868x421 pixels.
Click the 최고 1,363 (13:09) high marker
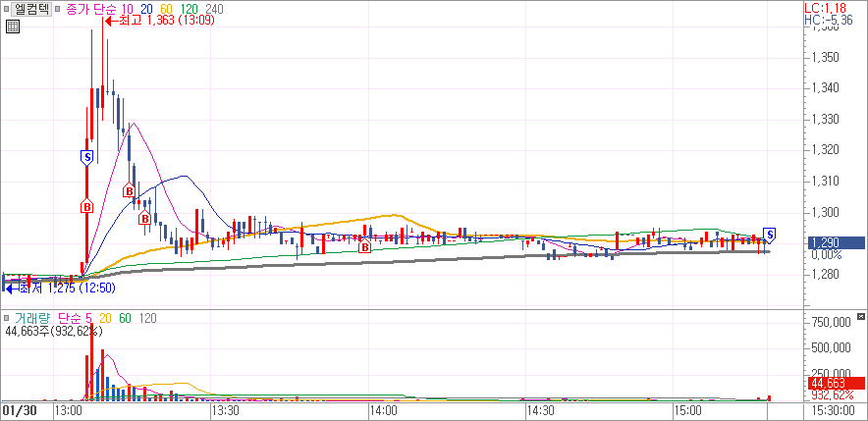[x=160, y=21]
